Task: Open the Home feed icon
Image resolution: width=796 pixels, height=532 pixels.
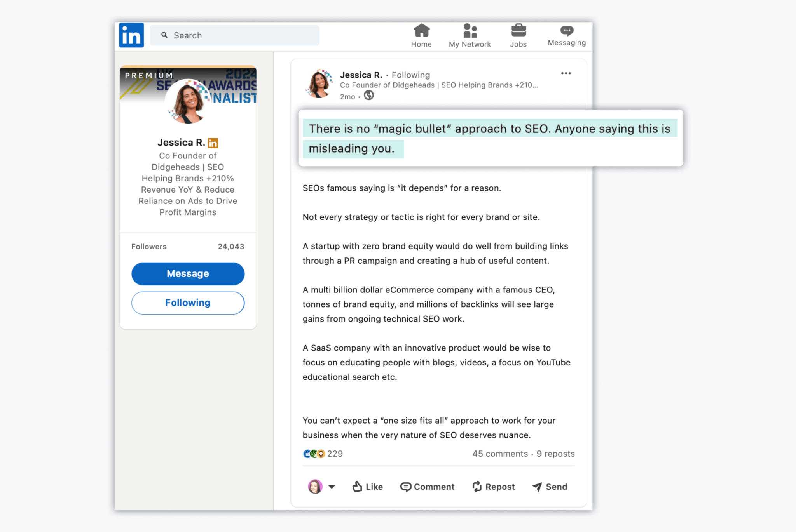Action: tap(421, 30)
